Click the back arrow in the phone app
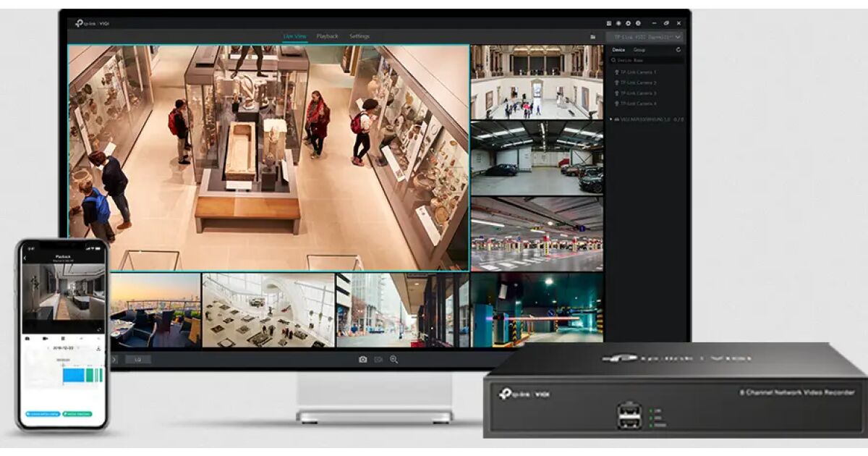This screenshot has width=868, height=456. (25, 257)
